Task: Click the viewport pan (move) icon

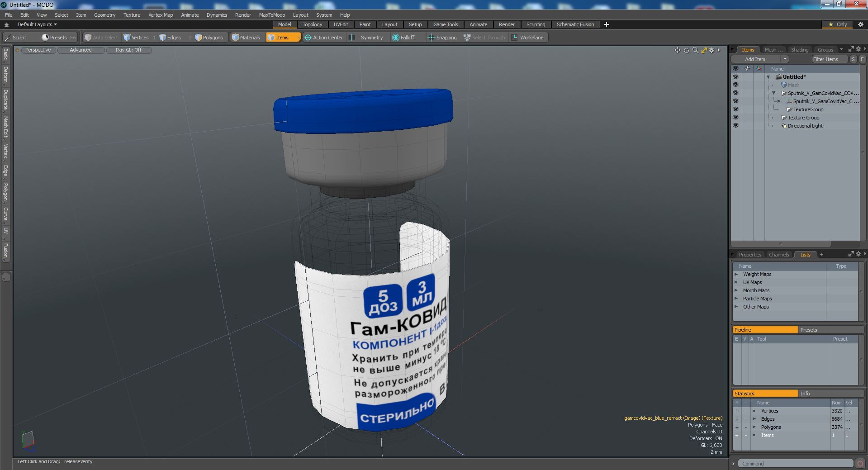Action: click(677, 50)
